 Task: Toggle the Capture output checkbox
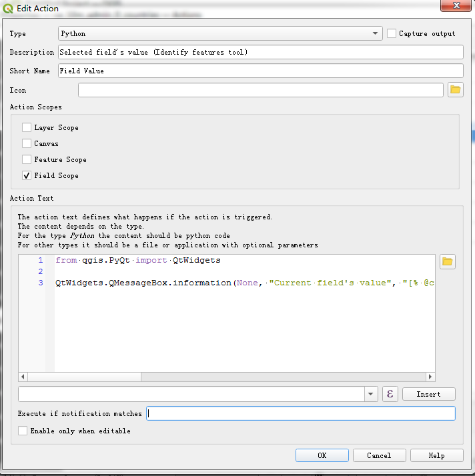pos(392,33)
